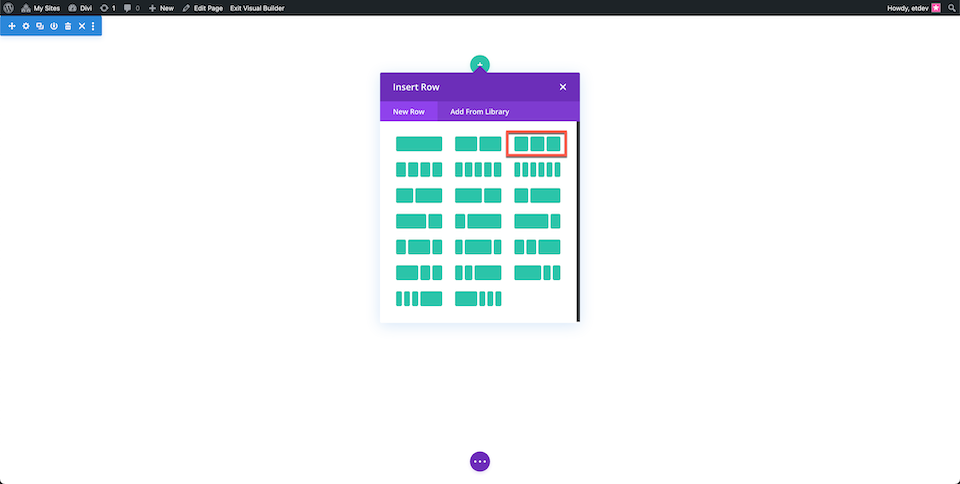Click the three-dot more options in blue toolbar
The height and width of the screenshot is (484, 960).
[x=93, y=26]
